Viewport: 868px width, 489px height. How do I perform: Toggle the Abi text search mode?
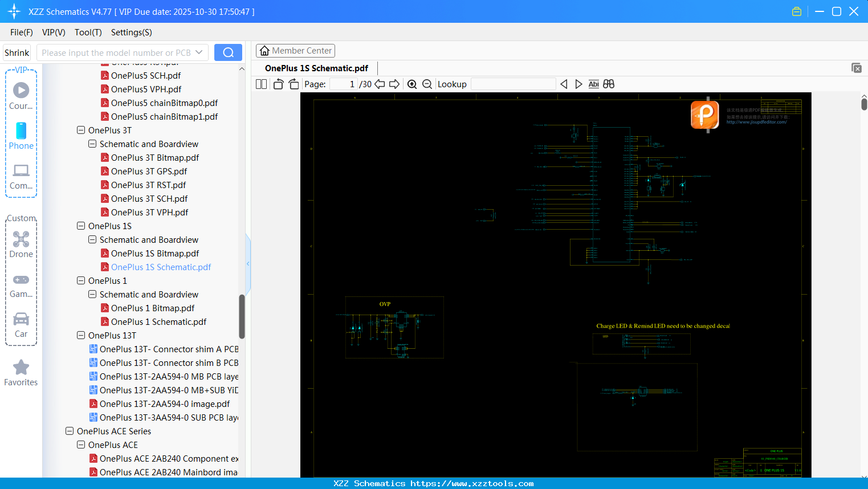tap(594, 84)
